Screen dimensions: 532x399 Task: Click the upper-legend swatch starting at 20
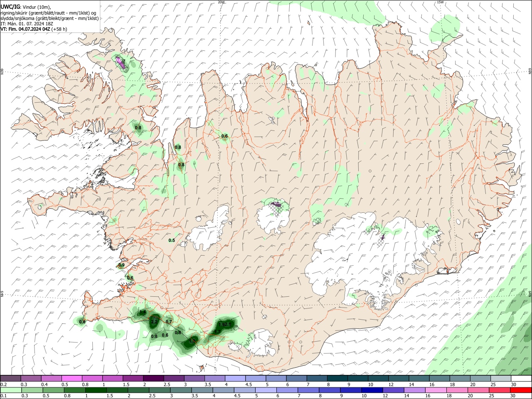(x=480, y=378)
